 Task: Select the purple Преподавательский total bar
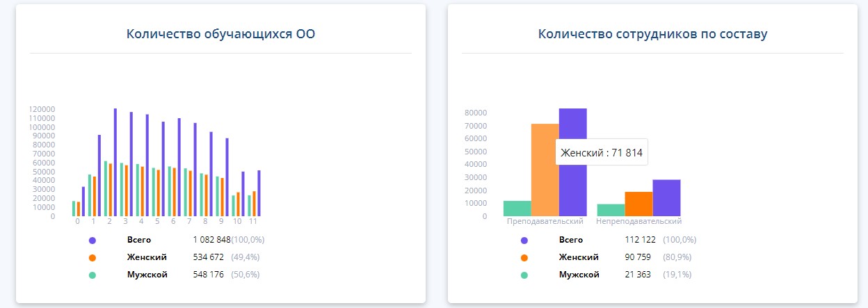coord(572,188)
